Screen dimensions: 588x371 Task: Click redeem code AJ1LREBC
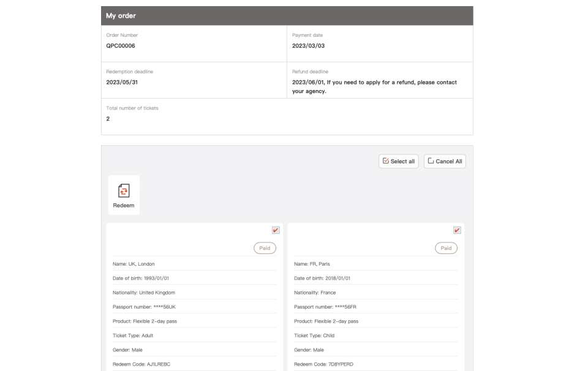[158, 364]
